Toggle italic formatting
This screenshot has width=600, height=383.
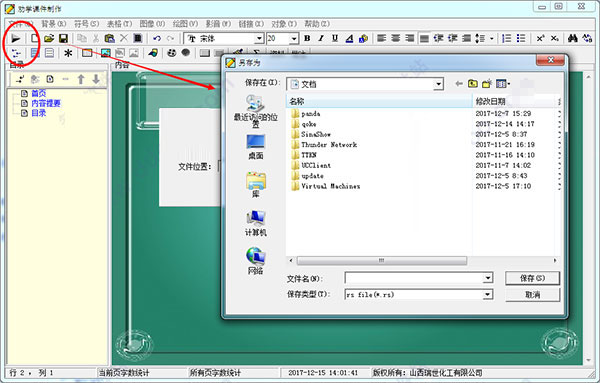tap(321, 38)
